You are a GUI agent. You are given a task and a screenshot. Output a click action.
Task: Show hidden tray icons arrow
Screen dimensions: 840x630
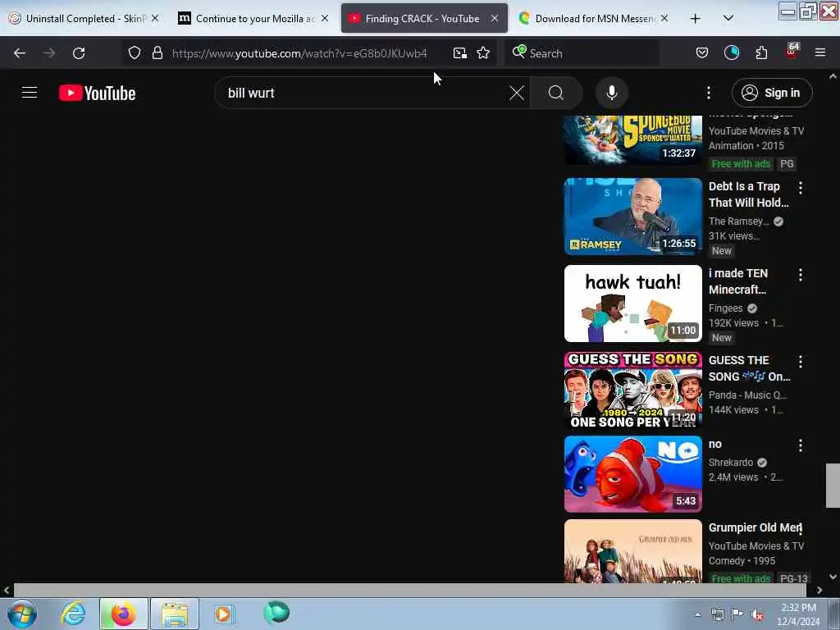coord(697,615)
